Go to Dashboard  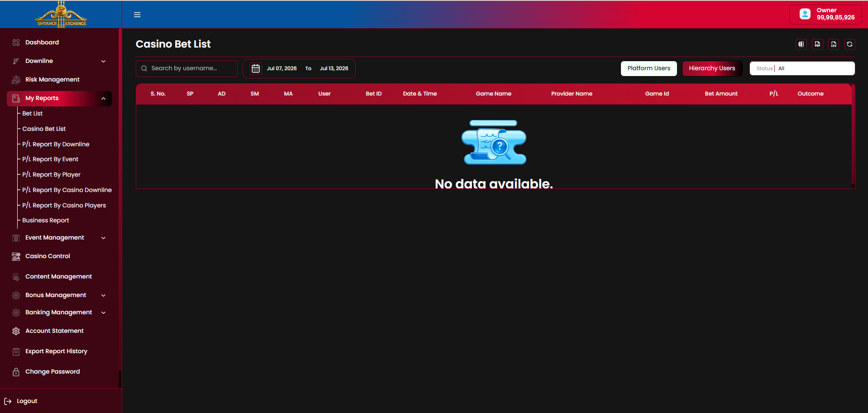pyautogui.click(x=42, y=43)
